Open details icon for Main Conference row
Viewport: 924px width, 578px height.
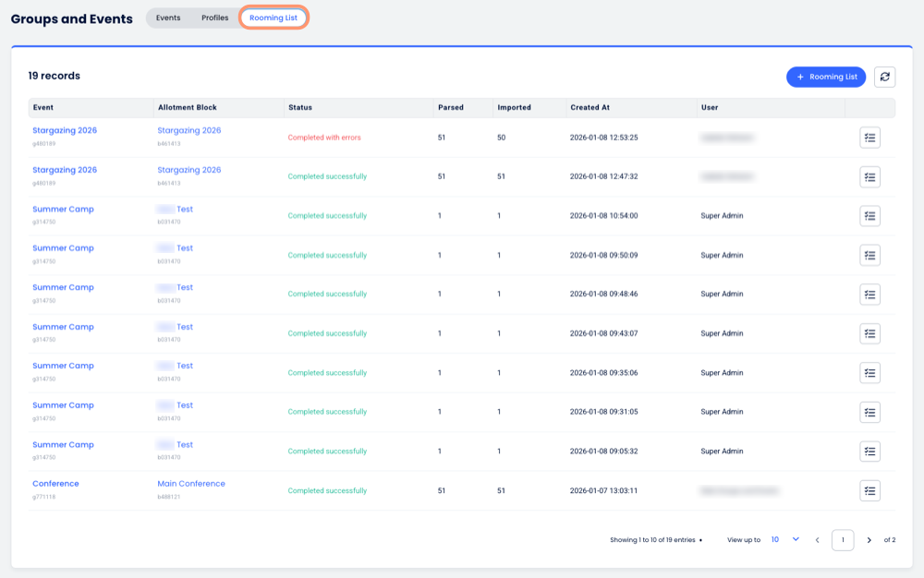pos(869,490)
